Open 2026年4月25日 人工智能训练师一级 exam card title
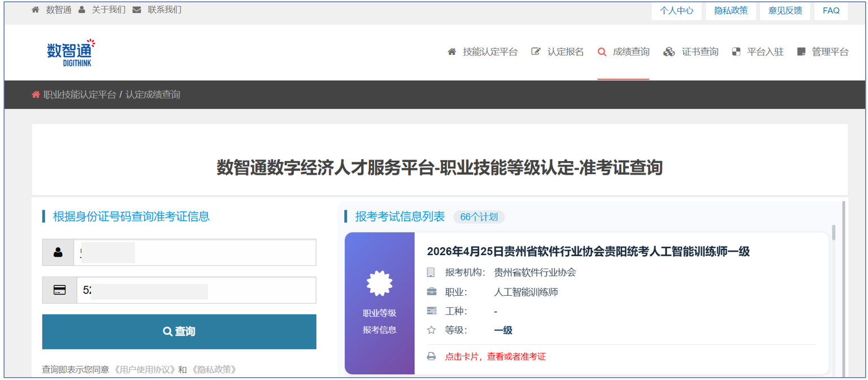 point(588,251)
